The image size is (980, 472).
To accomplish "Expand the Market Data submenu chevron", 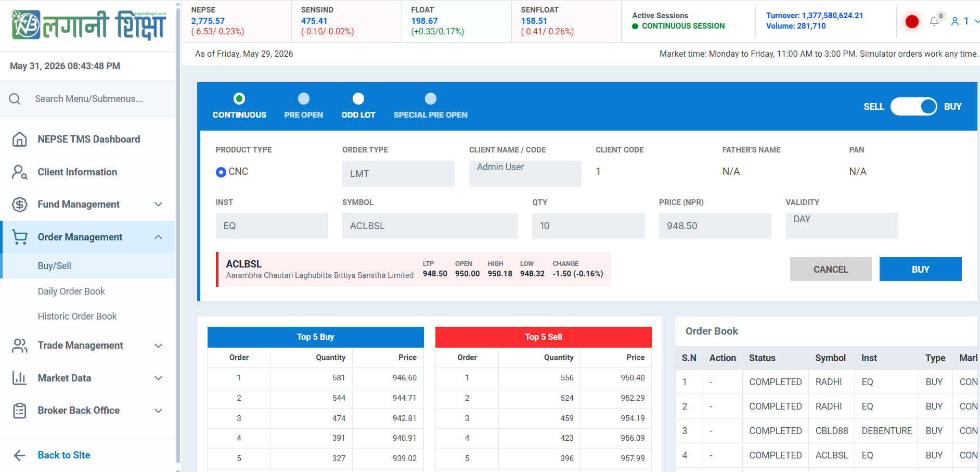I will coord(159,378).
